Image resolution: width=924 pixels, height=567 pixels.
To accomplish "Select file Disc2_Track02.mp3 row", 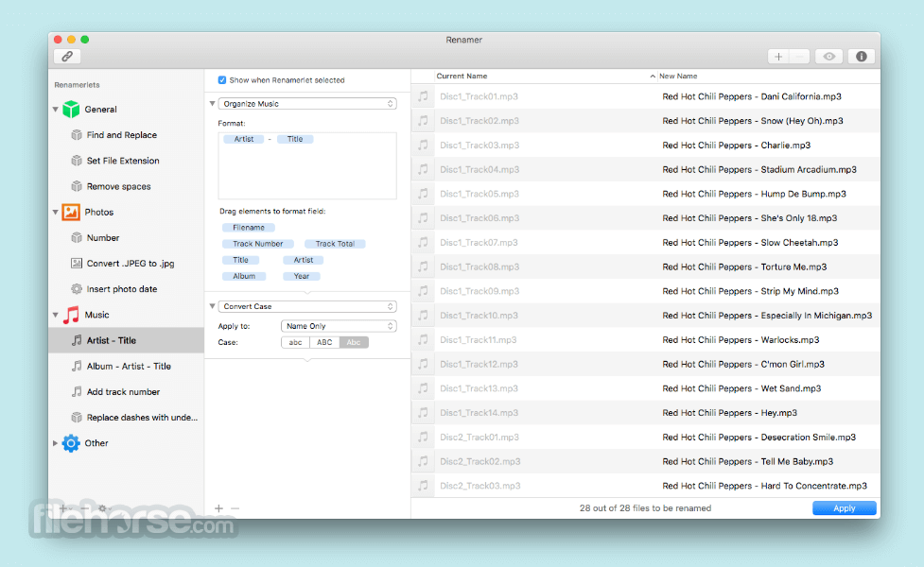I will point(646,461).
